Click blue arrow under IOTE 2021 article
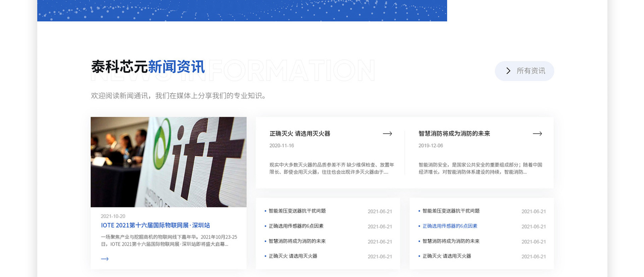This screenshot has width=644, height=277. (105, 259)
